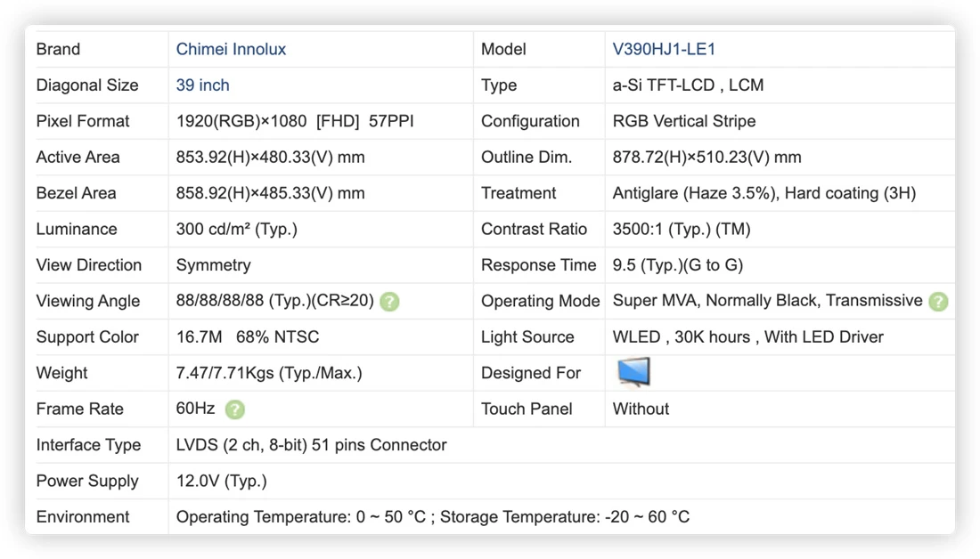
Task: Click the Operating Temperature environment text
Action: (432, 517)
